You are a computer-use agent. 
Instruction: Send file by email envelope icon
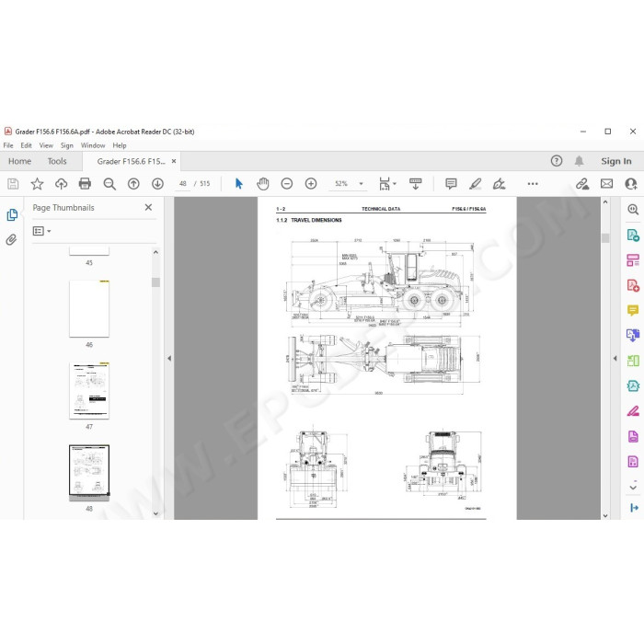pyautogui.click(x=606, y=184)
